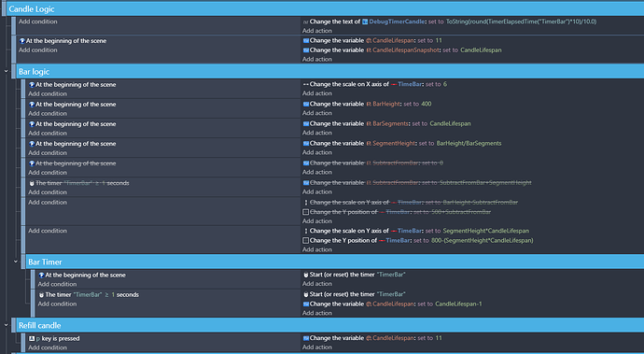Click the timer icon of the first Bar Timer start action
This screenshot has height=354, width=644.
(x=306, y=275)
